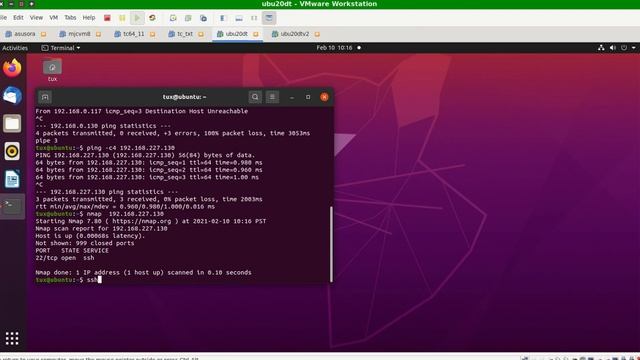Launch Thunderbird mail from the dock
640x360 pixels.
(12, 96)
